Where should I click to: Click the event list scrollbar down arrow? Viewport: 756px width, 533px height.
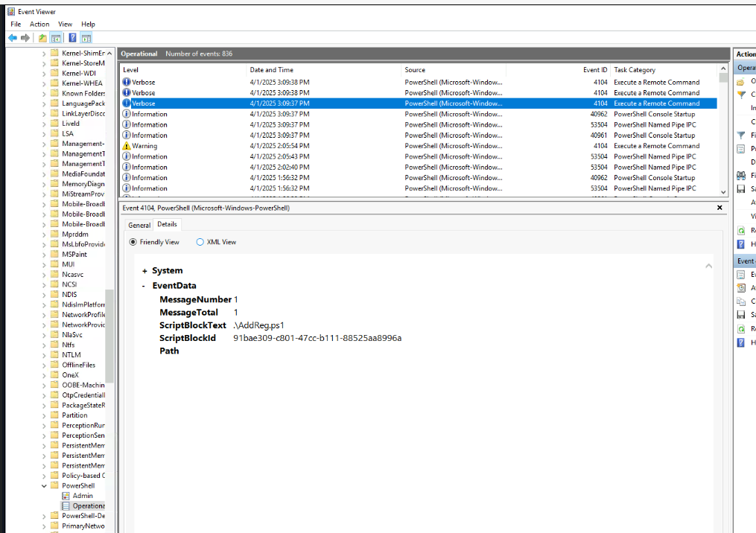722,192
